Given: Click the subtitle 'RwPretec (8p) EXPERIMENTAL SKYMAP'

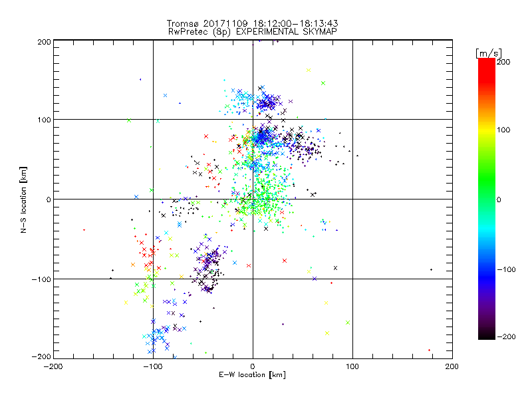Looking at the screenshot, I should [x=253, y=31].
